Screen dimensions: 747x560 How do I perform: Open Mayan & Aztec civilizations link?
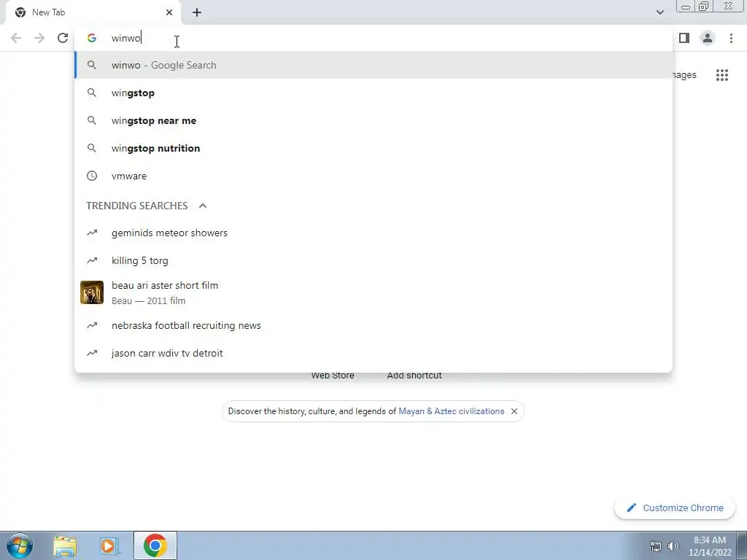click(451, 411)
